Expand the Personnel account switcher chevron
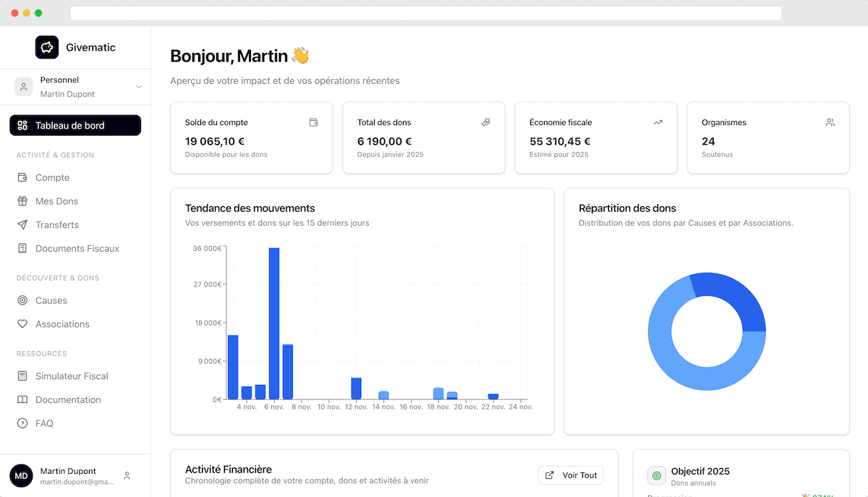The height and width of the screenshot is (497, 868). tap(138, 86)
